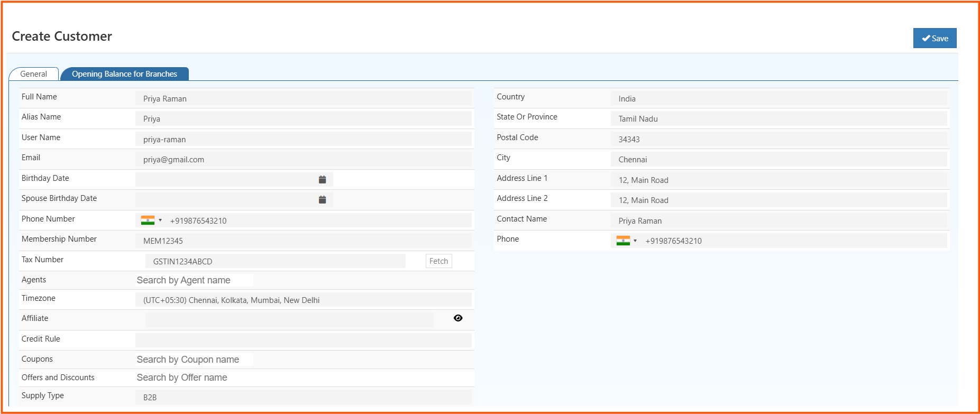980x414 pixels.
Task: Open the Spouse Birthday Date calendar icon
Action: click(322, 200)
